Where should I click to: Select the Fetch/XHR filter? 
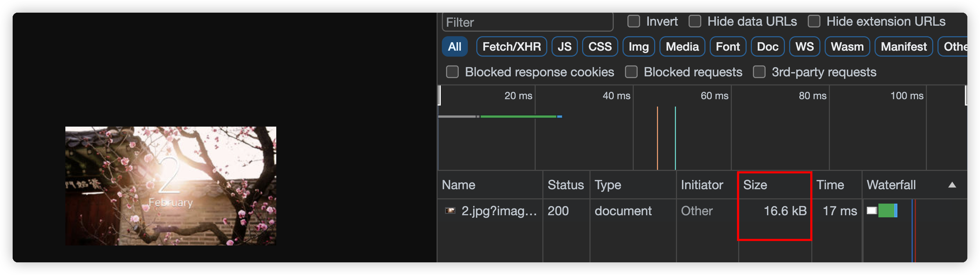point(511,47)
